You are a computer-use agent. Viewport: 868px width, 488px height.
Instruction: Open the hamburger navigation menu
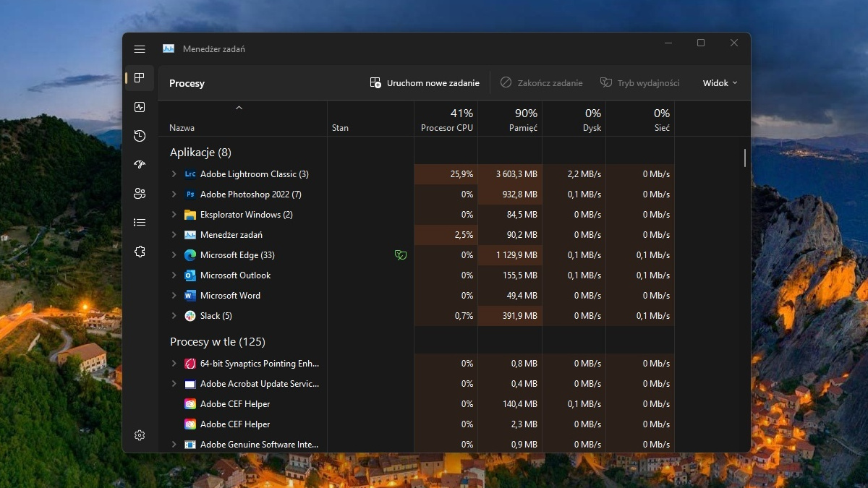click(140, 49)
